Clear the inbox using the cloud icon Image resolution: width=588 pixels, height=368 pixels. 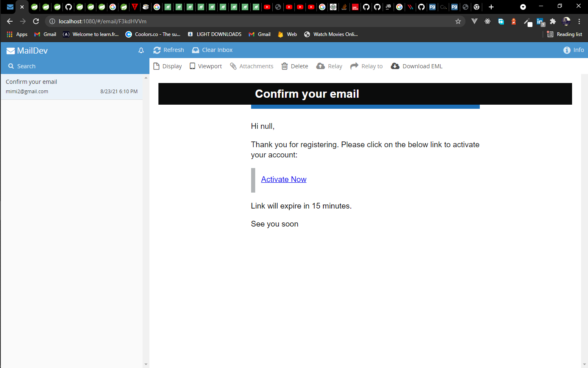(212, 50)
